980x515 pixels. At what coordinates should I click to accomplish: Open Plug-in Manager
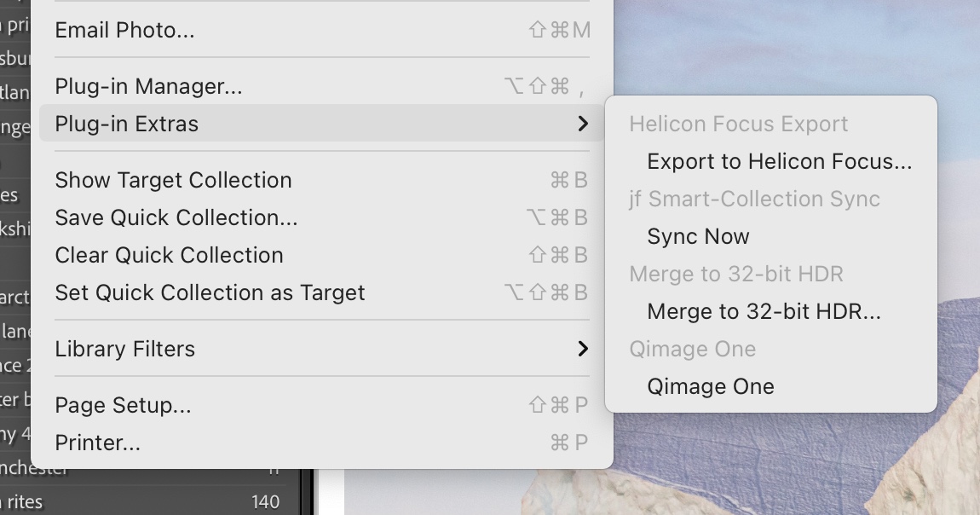(x=322, y=86)
